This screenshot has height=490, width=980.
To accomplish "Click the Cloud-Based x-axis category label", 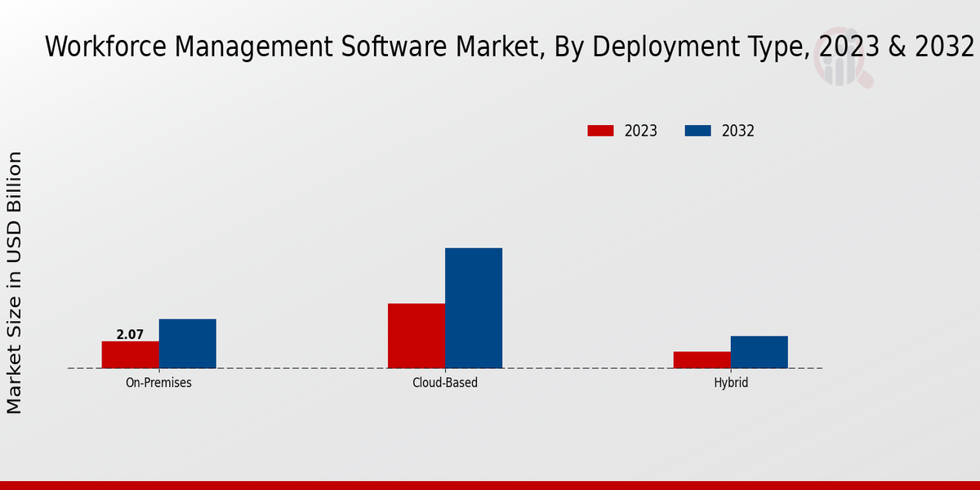I will tap(445, 382).
